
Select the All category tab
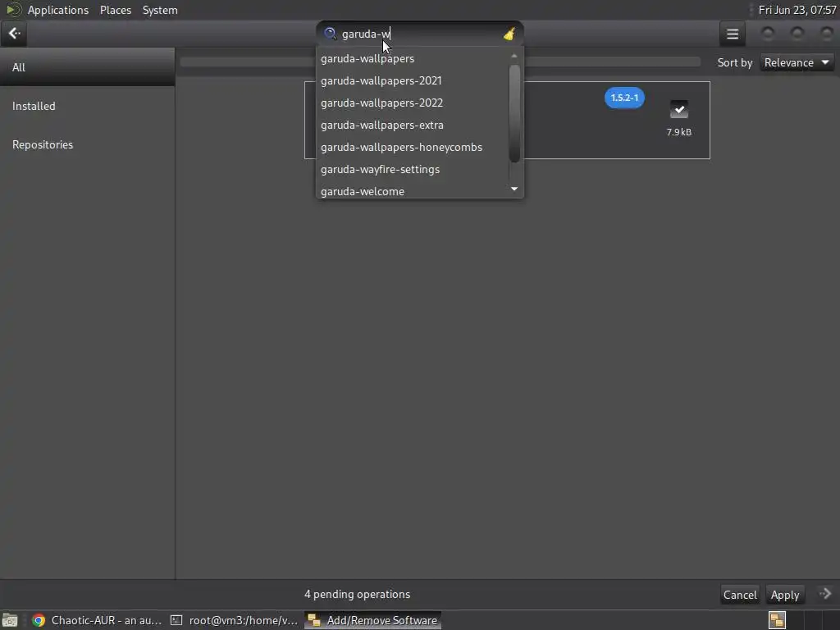coord(87,67)
